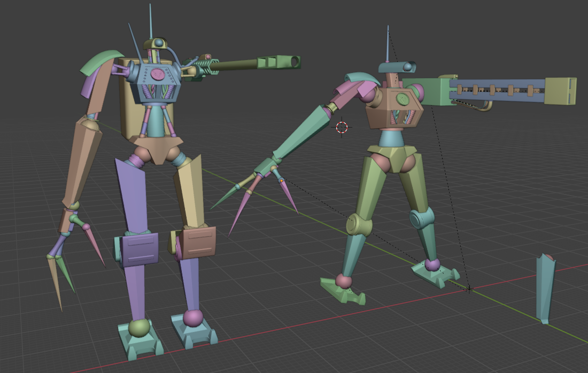Select the pink chest disc on left robot
Image resolution: width=588 pixels, height=373 pixels.
tap(158, 73)
